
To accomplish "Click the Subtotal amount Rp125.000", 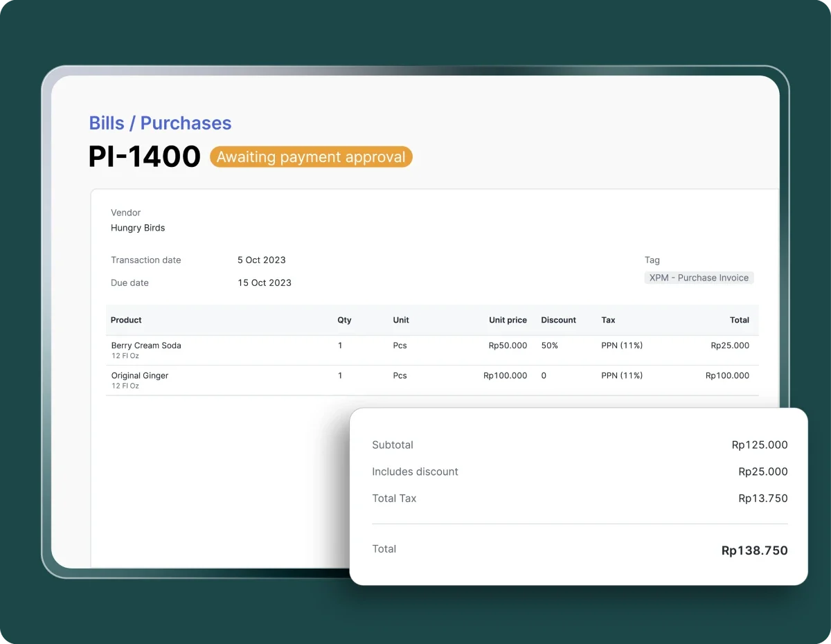I will [x=759, y=445].
